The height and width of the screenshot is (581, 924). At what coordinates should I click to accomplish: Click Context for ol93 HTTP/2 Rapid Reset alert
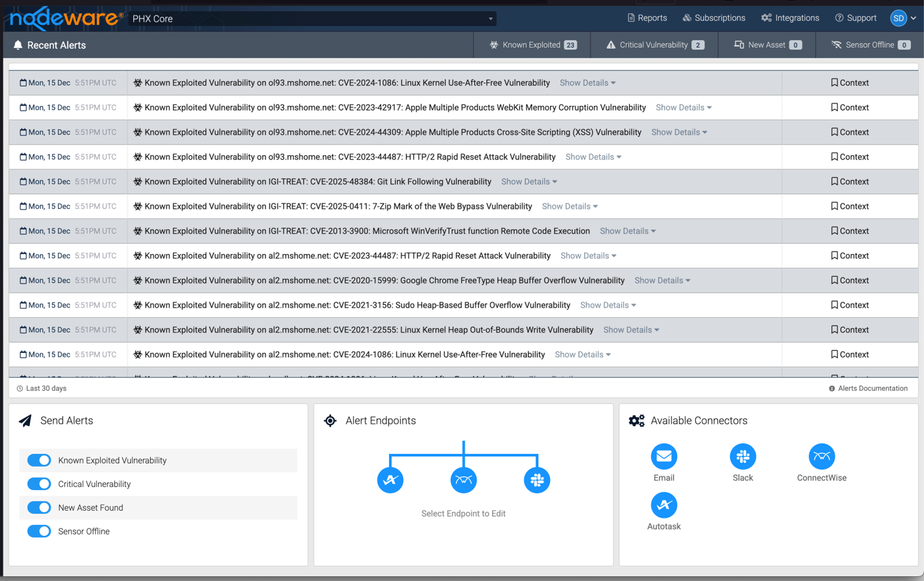click(x=850, y=157)
